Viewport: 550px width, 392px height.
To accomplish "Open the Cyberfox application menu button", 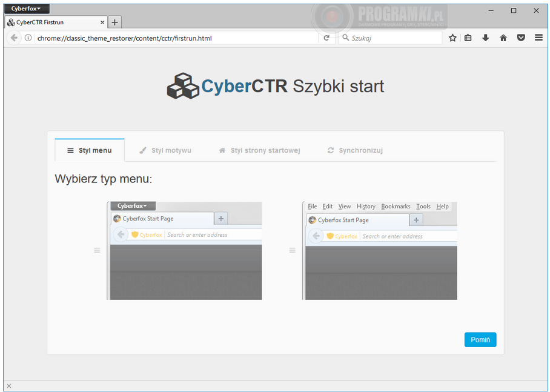I will point(27,8).
